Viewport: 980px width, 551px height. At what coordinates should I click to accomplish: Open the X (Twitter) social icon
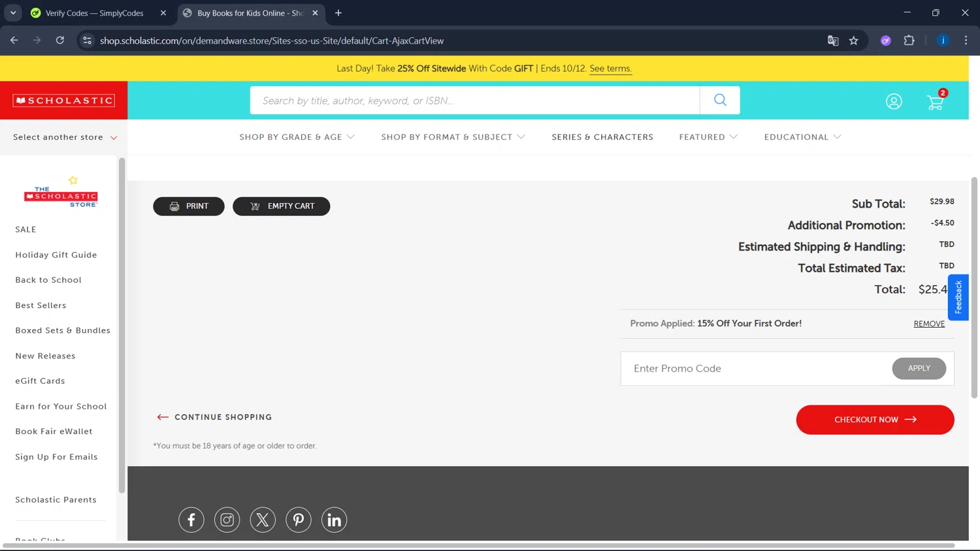click(263, 520)
